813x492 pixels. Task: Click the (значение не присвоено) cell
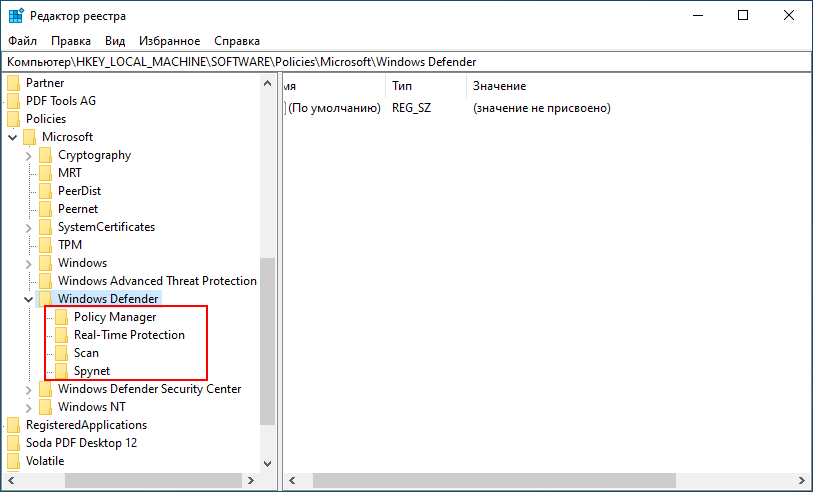[541, 108]
